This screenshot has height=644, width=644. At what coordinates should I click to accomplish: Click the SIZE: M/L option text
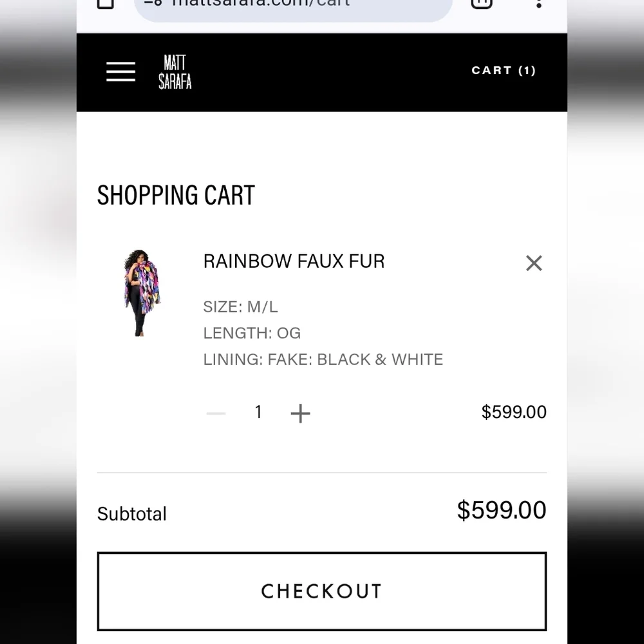pos(240,307)
